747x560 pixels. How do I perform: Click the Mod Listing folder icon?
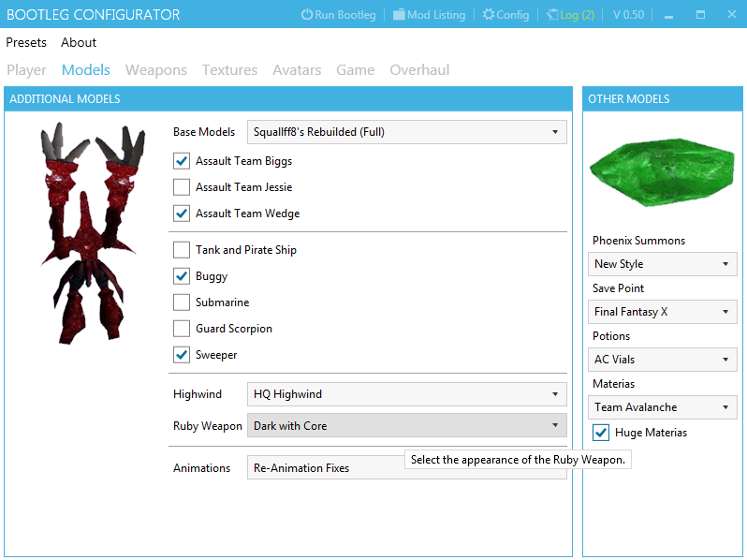pos(399,14)
